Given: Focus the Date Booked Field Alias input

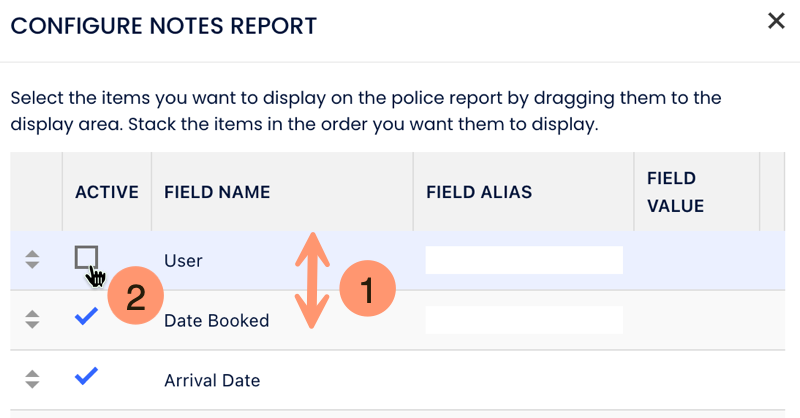Looking at the screenshot, I should (524, 320).
